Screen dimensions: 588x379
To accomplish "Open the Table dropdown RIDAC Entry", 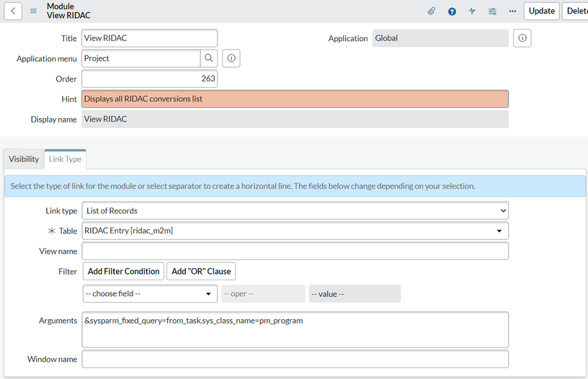I will click(x=295, y=231).
